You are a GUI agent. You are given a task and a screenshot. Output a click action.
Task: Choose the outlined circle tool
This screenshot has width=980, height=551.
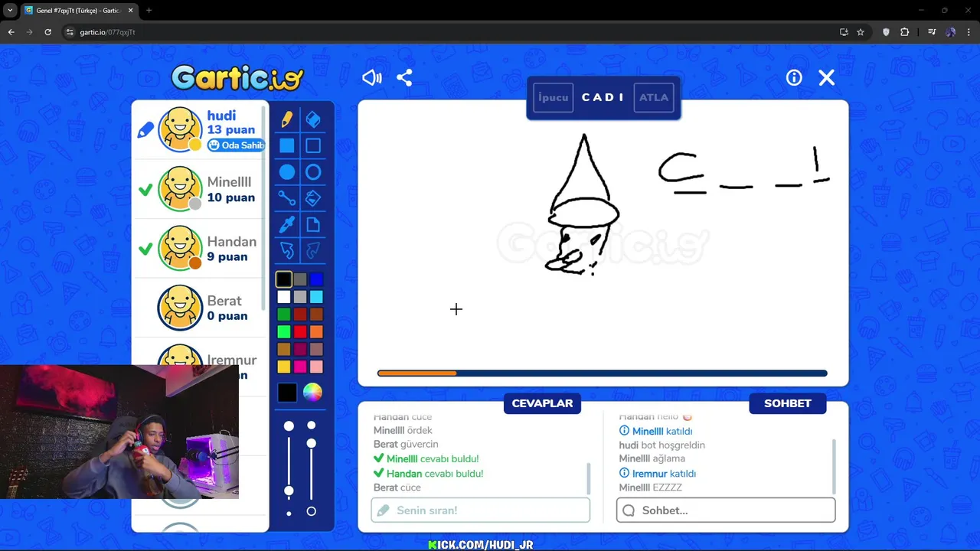pyautogui.click(x=313, y=172)
